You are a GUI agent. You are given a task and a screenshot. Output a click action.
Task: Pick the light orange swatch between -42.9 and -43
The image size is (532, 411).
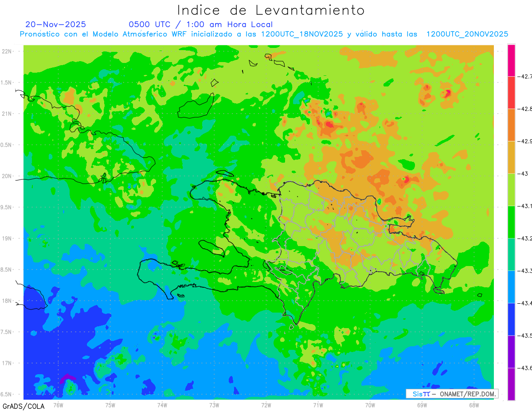pyautogui.click(x=511, y=157)
